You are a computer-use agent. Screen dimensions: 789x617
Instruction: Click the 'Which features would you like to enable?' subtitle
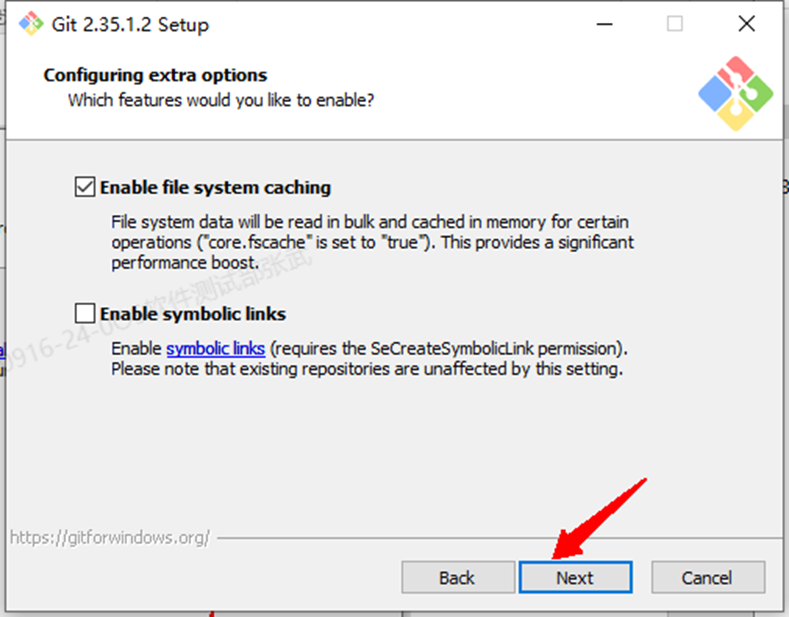(x=221, y=100)
